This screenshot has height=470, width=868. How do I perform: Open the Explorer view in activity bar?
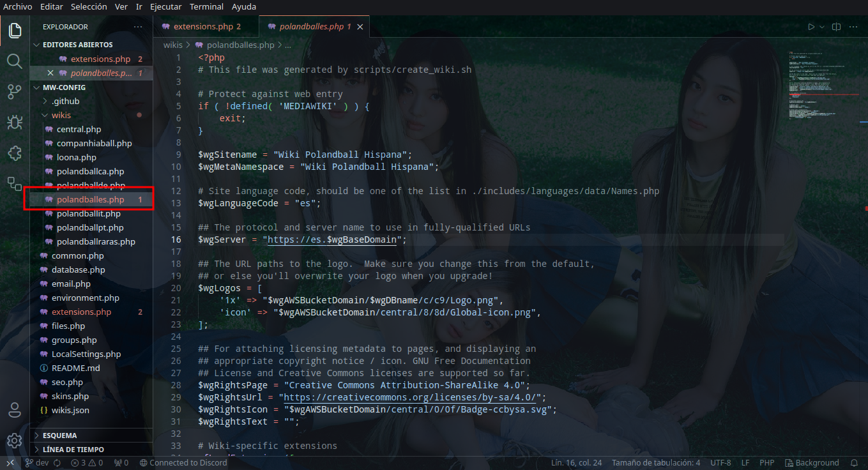pos(15,30)
